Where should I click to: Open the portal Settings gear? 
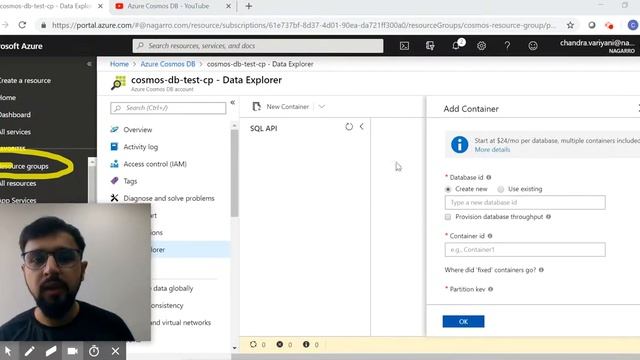482,46
